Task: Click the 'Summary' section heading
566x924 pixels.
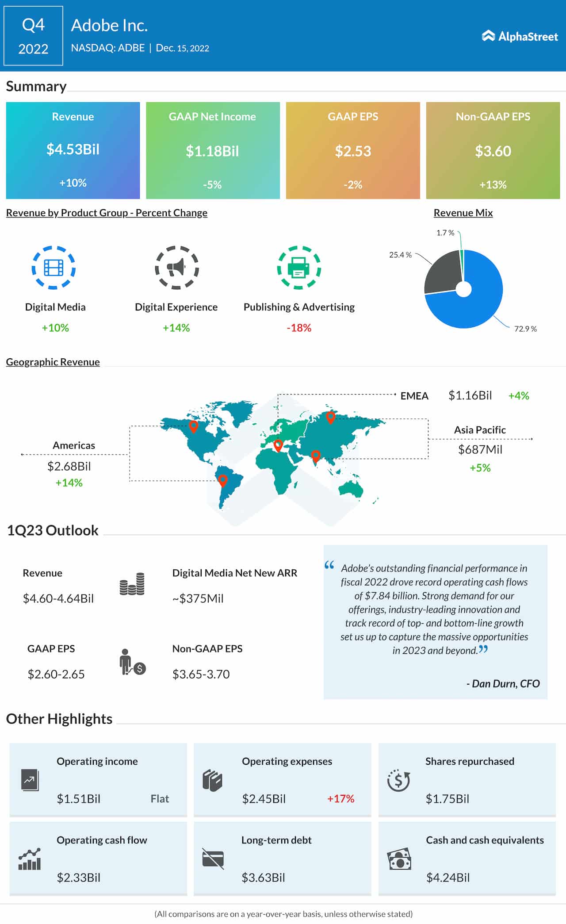Action: (36, 86)
